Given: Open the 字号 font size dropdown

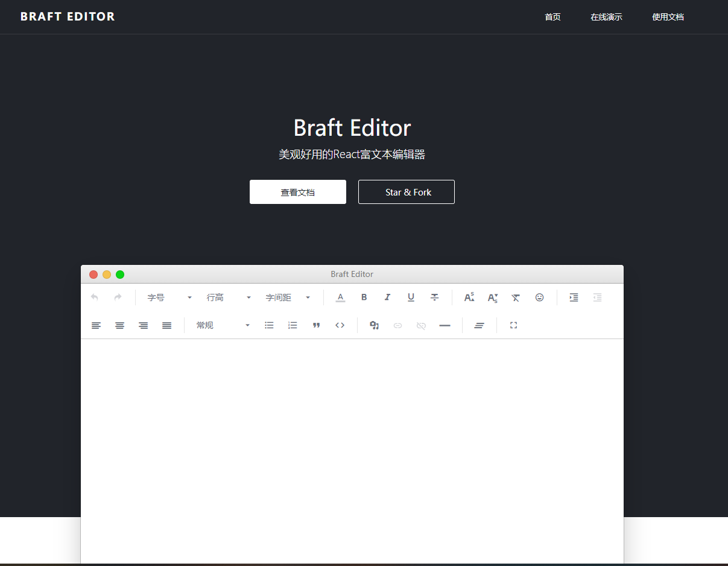Looking at the screenshot, I should pos(169,297).
